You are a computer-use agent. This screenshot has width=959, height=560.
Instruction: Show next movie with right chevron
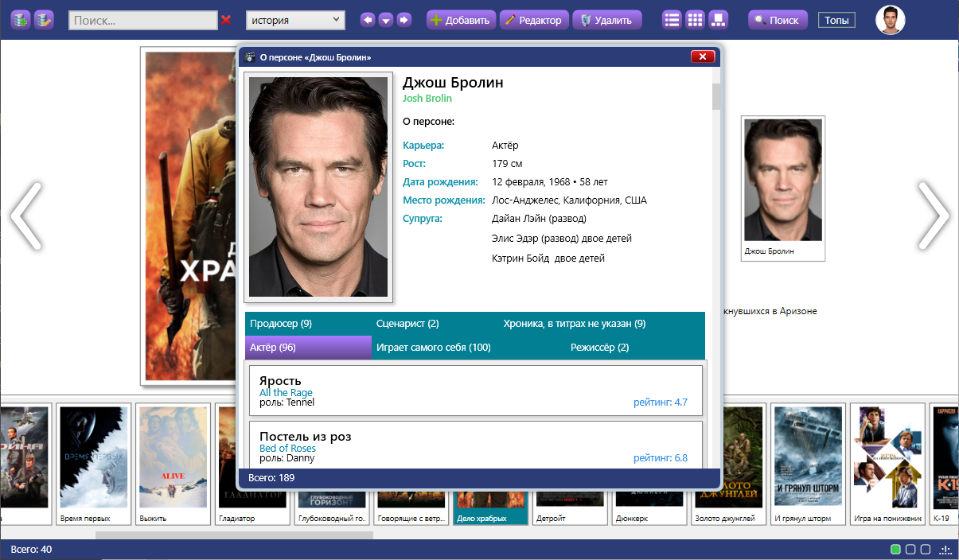click(934, 216)
